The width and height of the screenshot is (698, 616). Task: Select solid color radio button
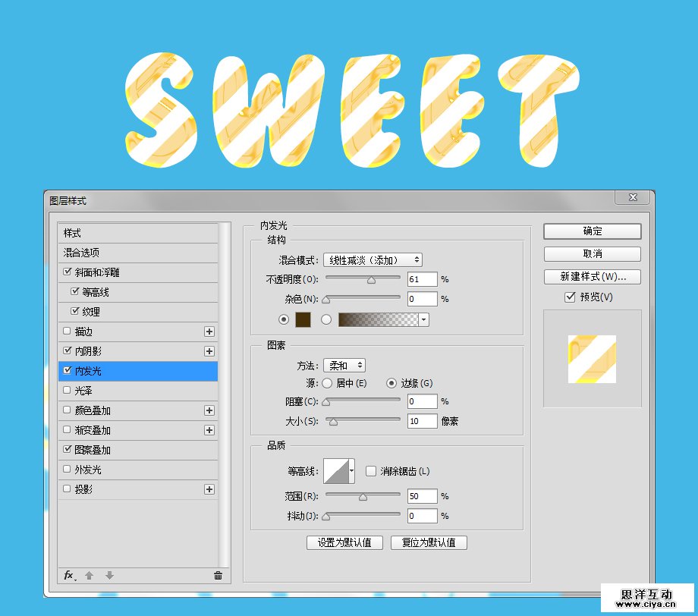coord(284,319)
